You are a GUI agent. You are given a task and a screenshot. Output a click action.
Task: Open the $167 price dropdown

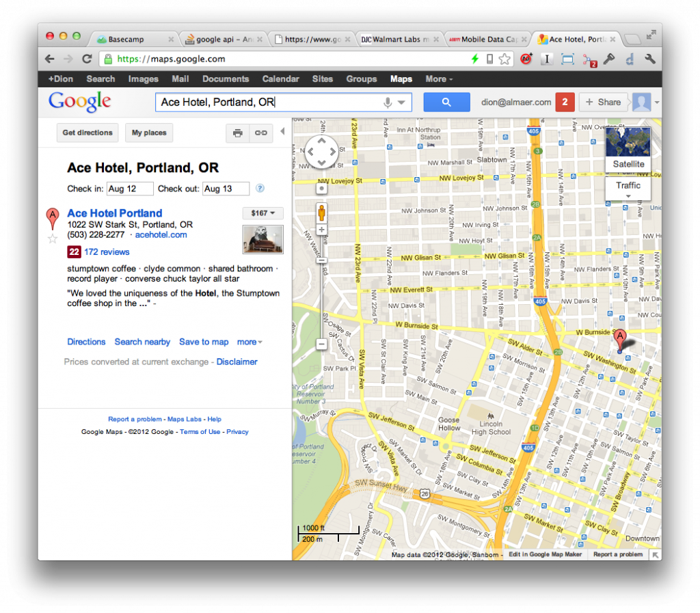click(x=262, y=213)
